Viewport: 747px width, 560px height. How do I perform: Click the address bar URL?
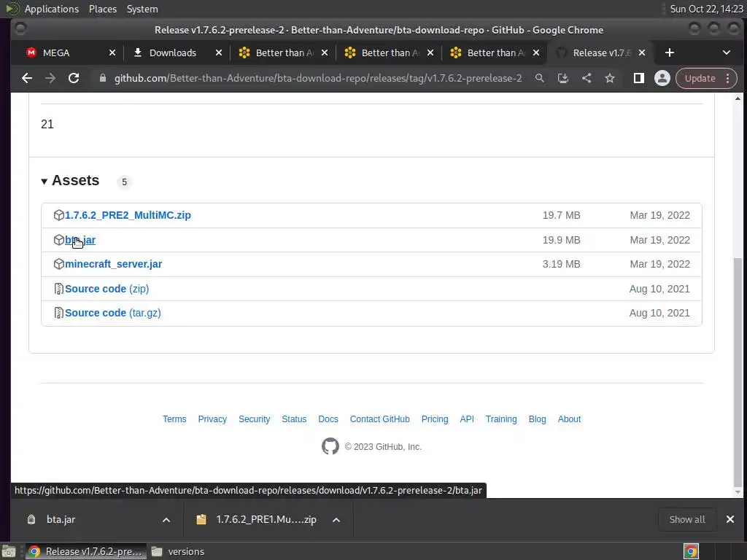(318, 79)
